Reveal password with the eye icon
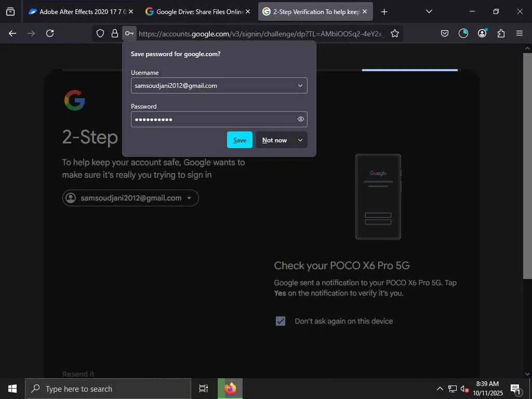The width and height of the screenshot is (532, 399). click(x=301, y=119)
